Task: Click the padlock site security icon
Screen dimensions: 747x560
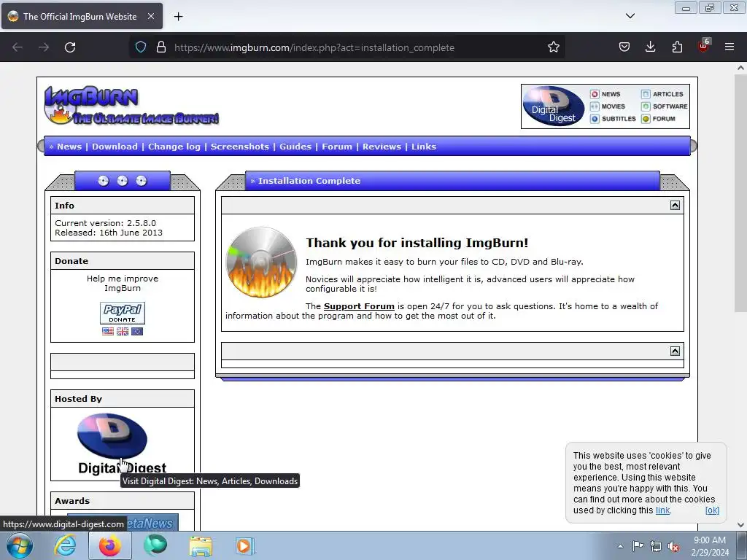Action: coord(161,47)
